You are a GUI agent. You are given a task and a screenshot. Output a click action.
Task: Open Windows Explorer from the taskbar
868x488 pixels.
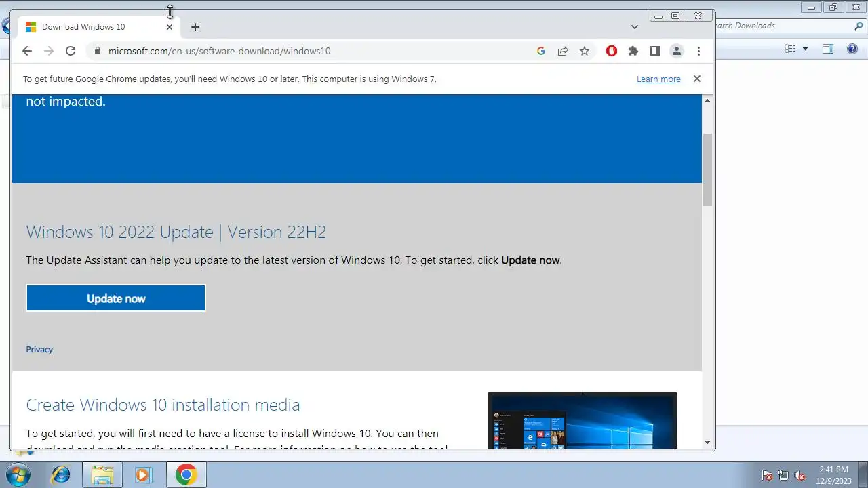(102, 475)
